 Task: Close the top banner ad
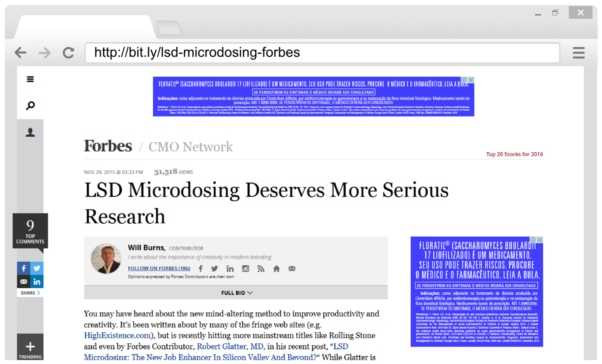tap(471, 80)
